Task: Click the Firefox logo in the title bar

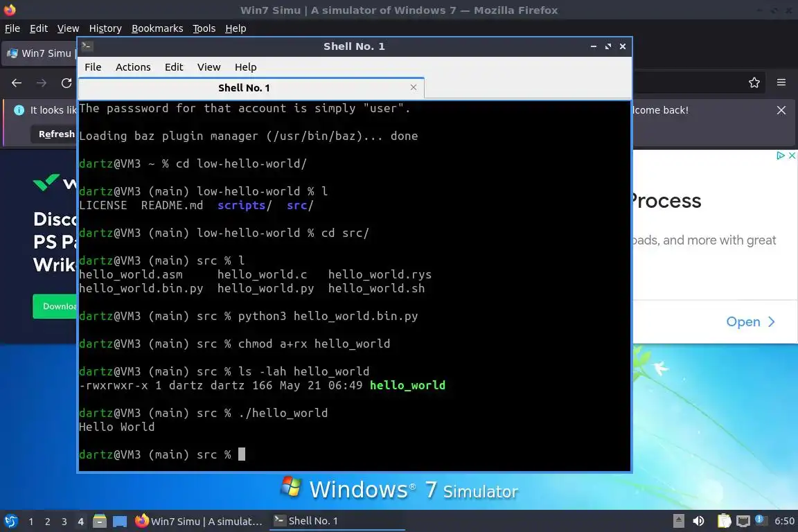Action: pos(10,10)
